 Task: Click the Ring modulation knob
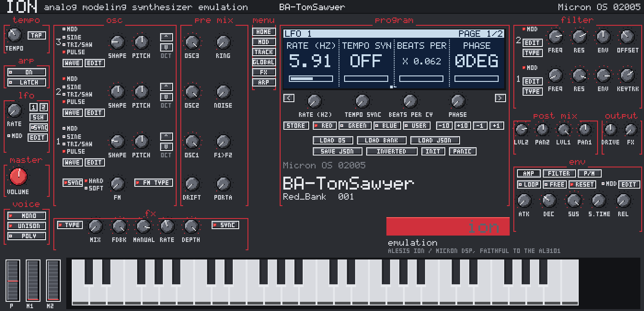(x=223, y=42)
